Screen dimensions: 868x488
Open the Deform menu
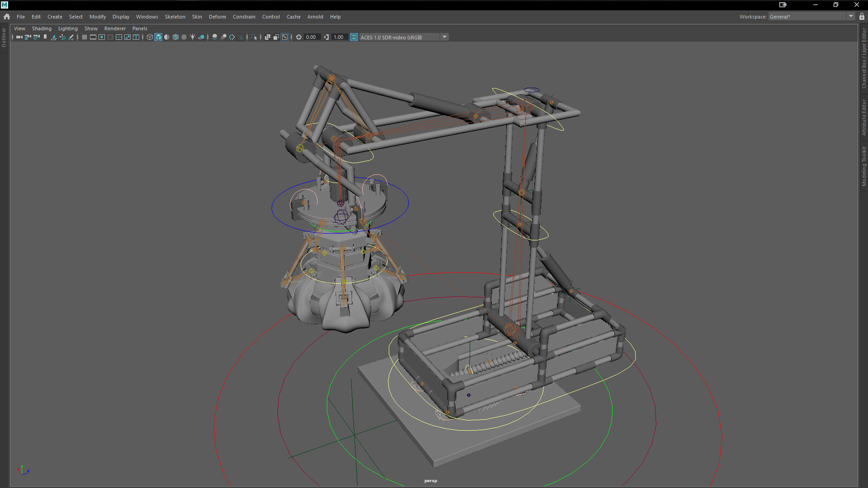(x=217, y=17)
